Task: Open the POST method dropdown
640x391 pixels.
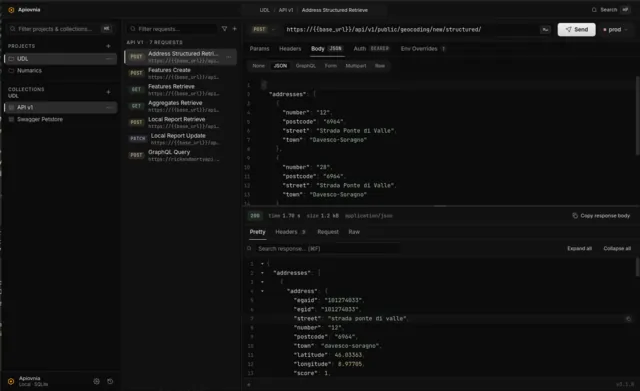Action: tap(264, 29)
